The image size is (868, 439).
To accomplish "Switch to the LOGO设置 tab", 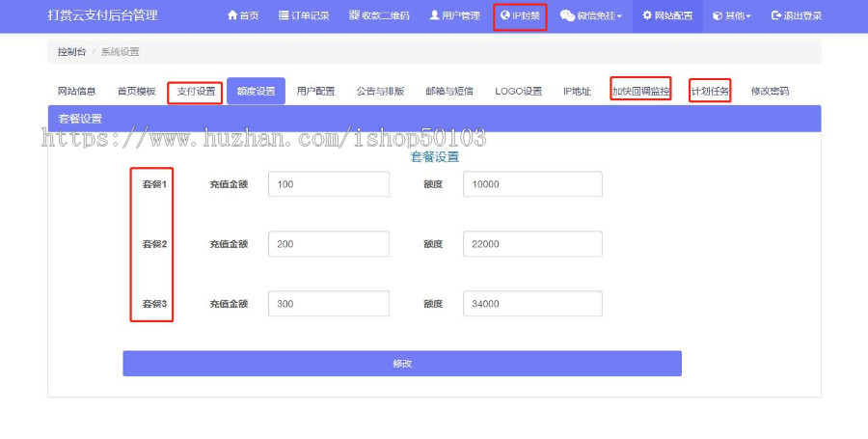I will 519,92.
